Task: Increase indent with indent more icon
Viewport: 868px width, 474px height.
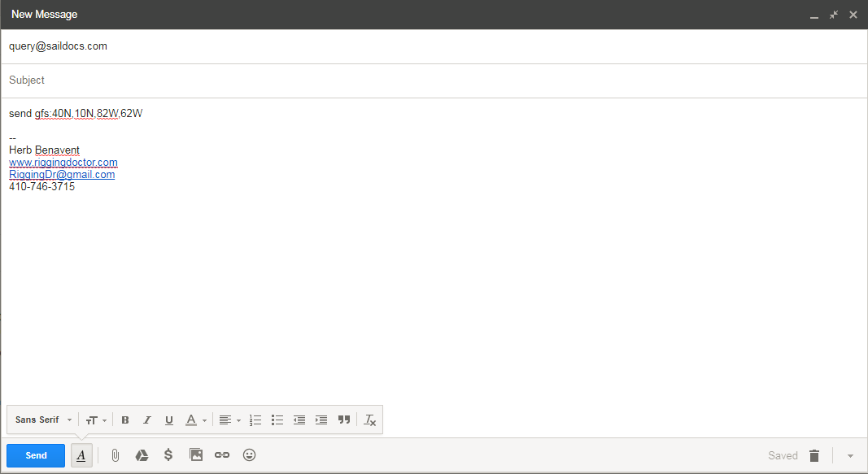Action: [x=321, y=420]
